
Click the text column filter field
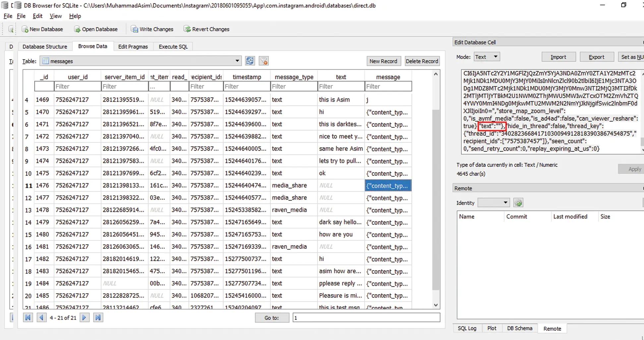point(341,86)
